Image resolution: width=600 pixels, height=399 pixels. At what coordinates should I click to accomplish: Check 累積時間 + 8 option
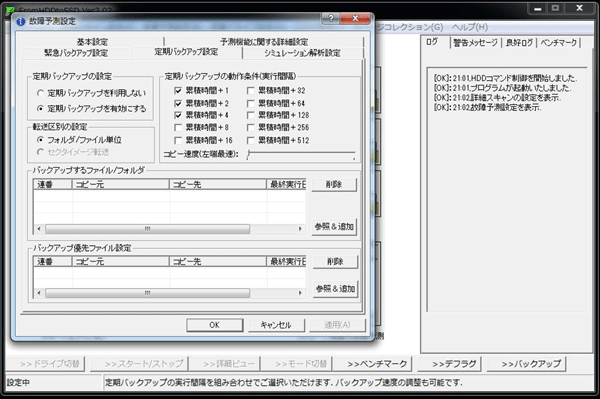click(x=178, y=127)
